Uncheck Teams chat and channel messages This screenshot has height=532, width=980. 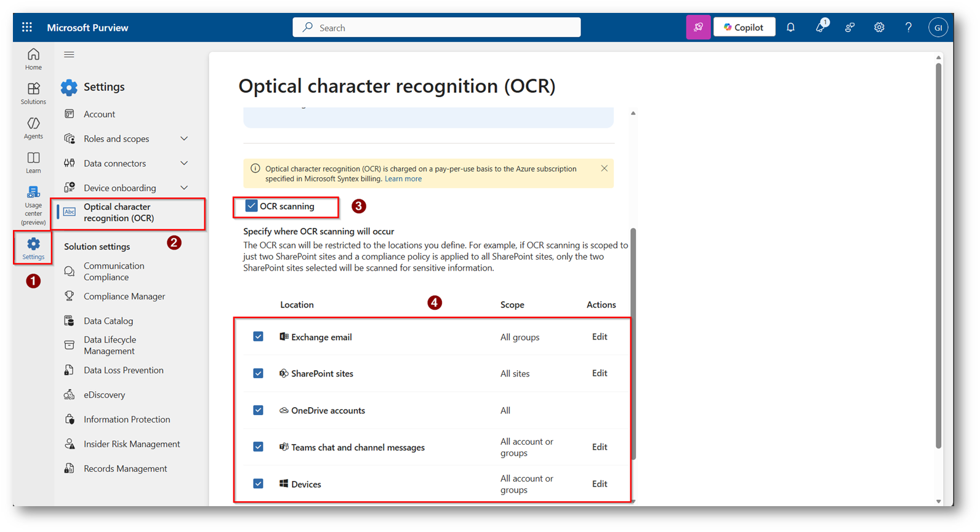259,447
